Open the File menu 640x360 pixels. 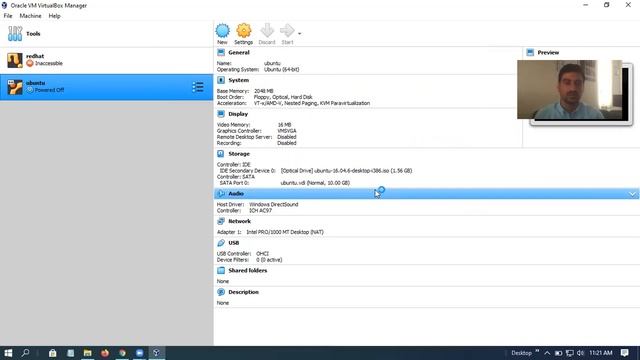(x=8, y=16)
